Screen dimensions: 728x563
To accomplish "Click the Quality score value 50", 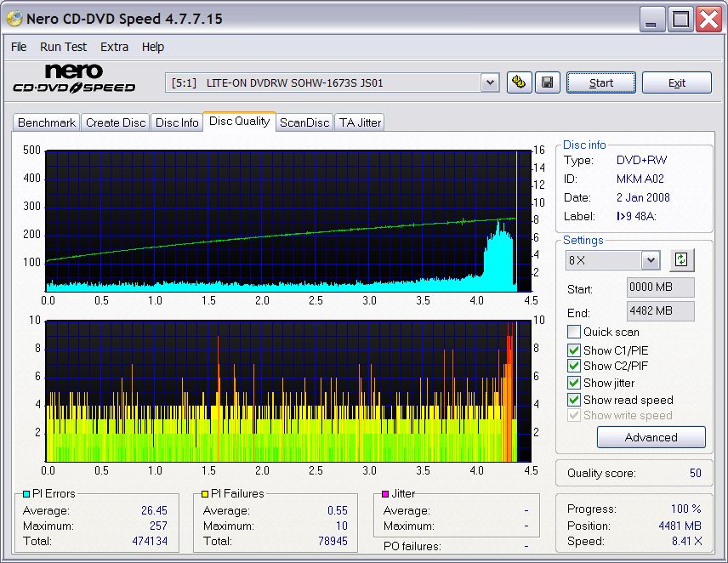I will [x=695, y=473].
